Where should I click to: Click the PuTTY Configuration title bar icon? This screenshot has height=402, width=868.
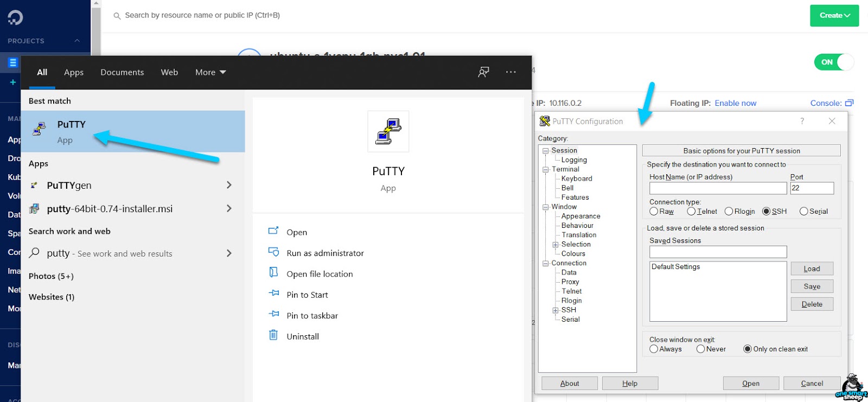click(x=545, y=121)
